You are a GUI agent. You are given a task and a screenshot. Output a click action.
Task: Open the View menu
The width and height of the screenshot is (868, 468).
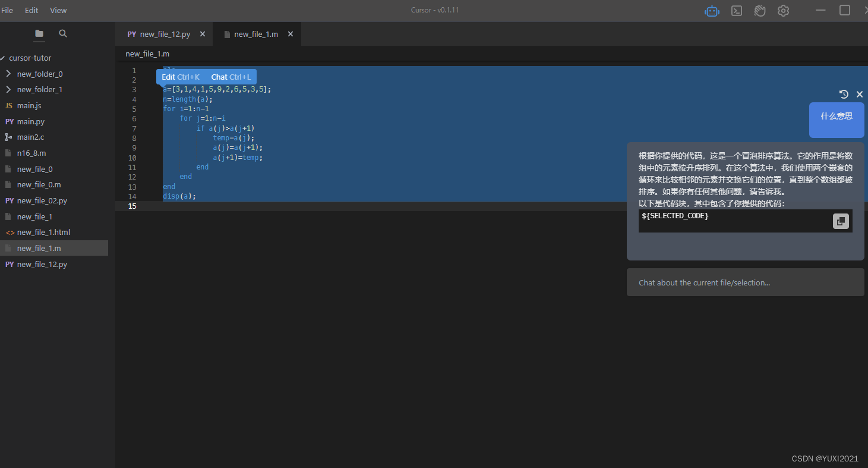click(58, 10)
